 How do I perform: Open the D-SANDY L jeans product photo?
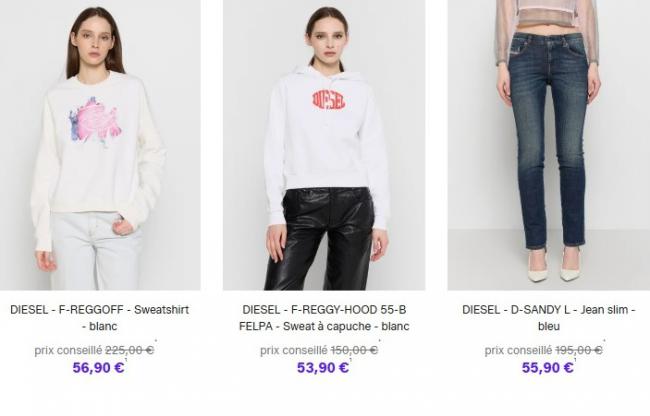549,145
